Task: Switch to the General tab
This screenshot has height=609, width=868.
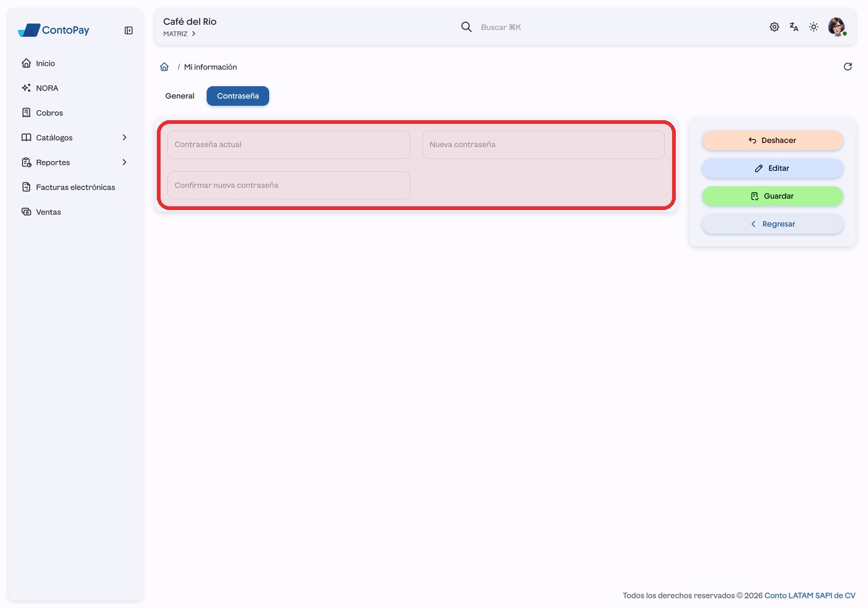Action: click(x=180, y=96)
